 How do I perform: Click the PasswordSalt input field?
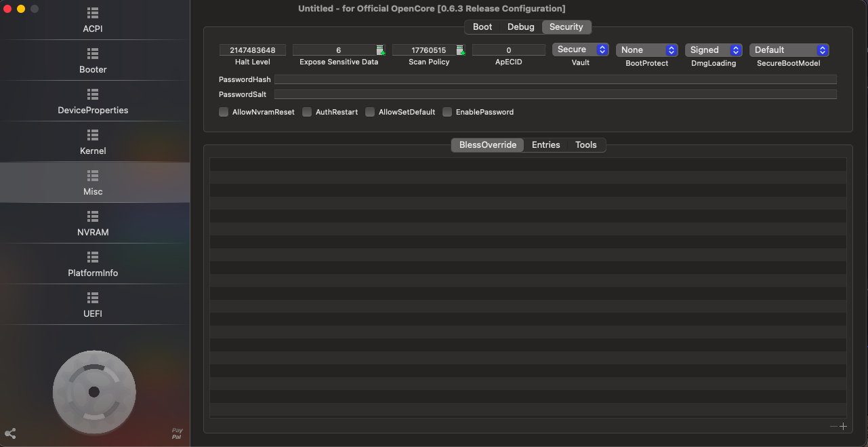click(556, 94)
